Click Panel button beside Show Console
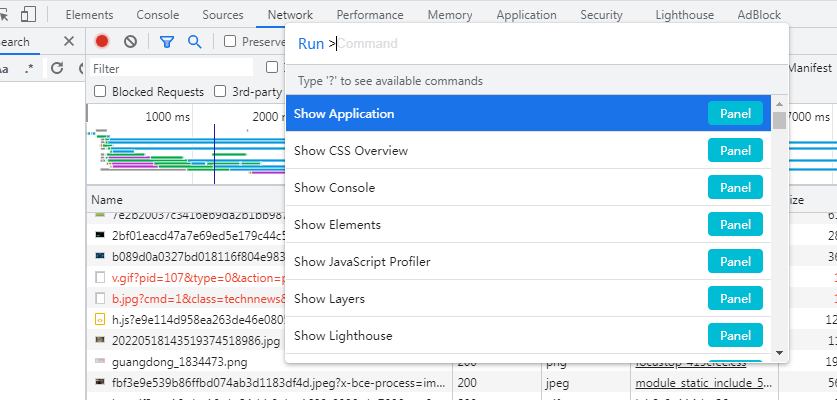The image size is (837, 400). coord(735,188)
